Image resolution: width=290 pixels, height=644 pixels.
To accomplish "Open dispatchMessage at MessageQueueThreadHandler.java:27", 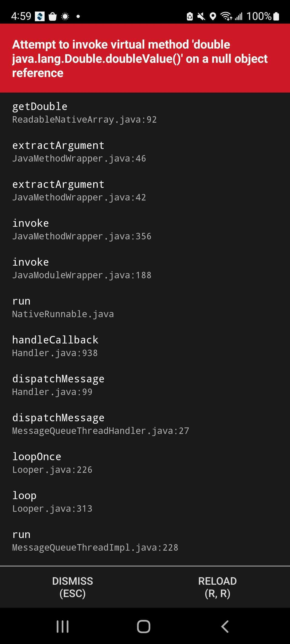I will pos(101,424).
